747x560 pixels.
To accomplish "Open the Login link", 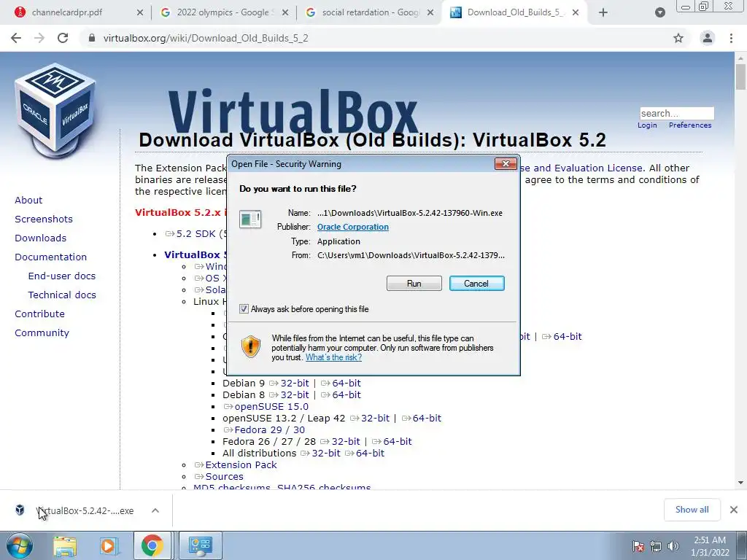I will tap(647, 125).
